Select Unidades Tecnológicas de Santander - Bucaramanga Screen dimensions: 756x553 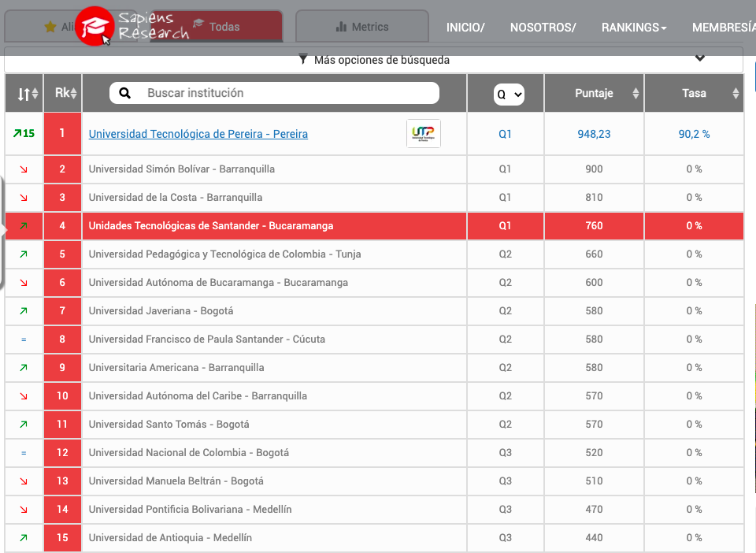(x=211, y=225)
